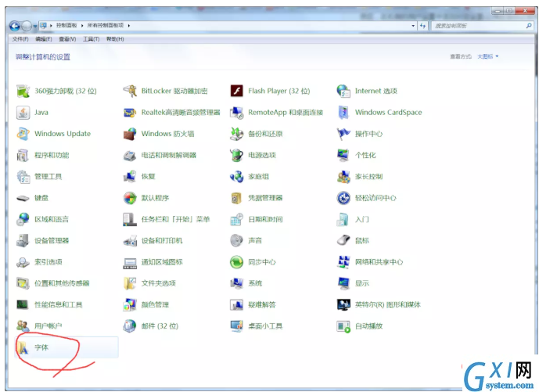Open the Windows 防火墙 icon
This screenshot has height=392, width=539.
[130, 134]
